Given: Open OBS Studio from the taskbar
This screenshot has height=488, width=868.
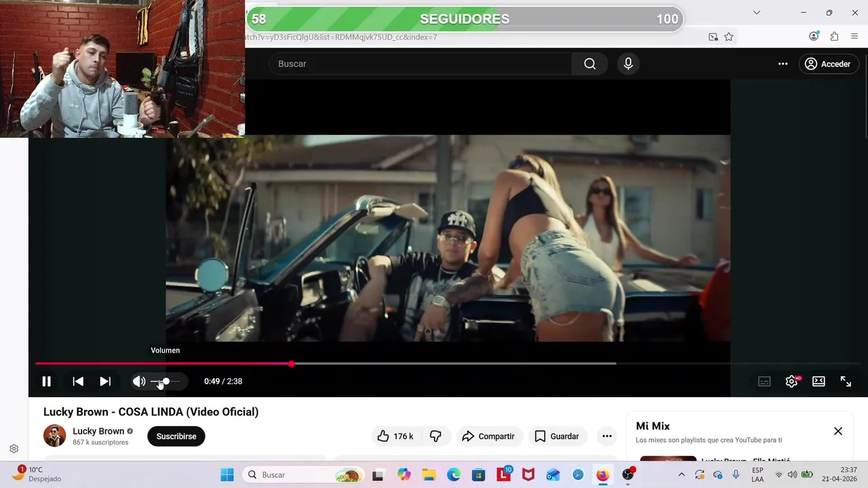Looking at the screenshot, I should (x=629, y=474).
